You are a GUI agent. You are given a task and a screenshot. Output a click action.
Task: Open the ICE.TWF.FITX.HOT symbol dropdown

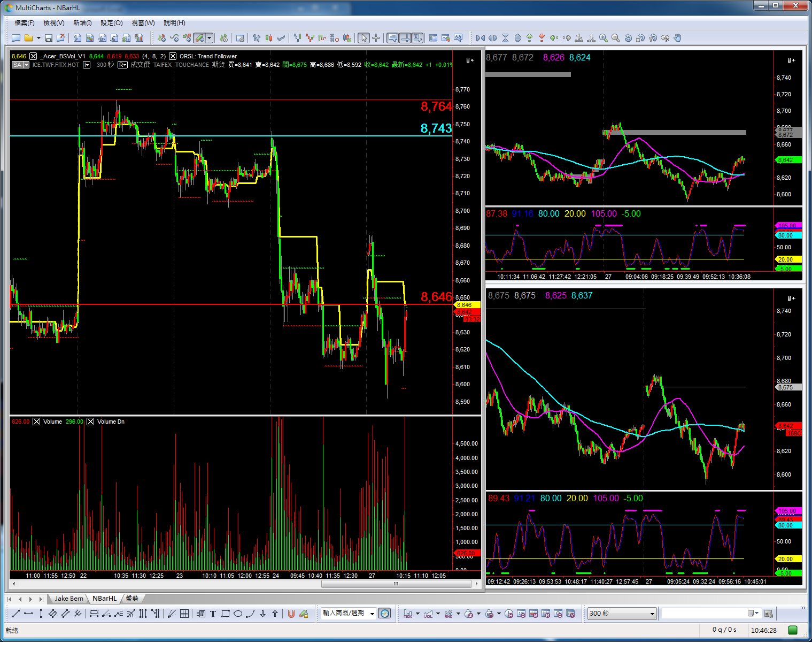click(x=87, y=65)
